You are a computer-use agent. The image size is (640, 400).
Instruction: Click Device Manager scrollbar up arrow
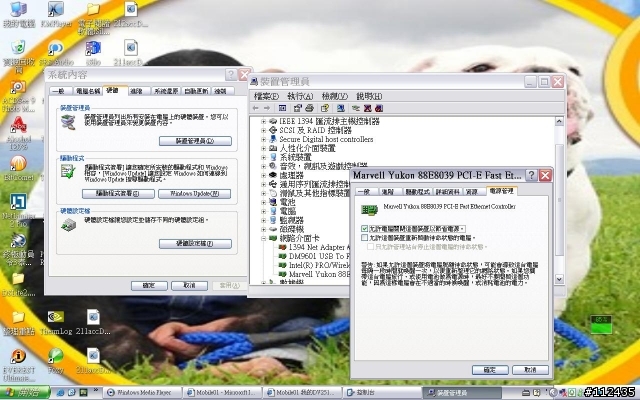[559, 121]
